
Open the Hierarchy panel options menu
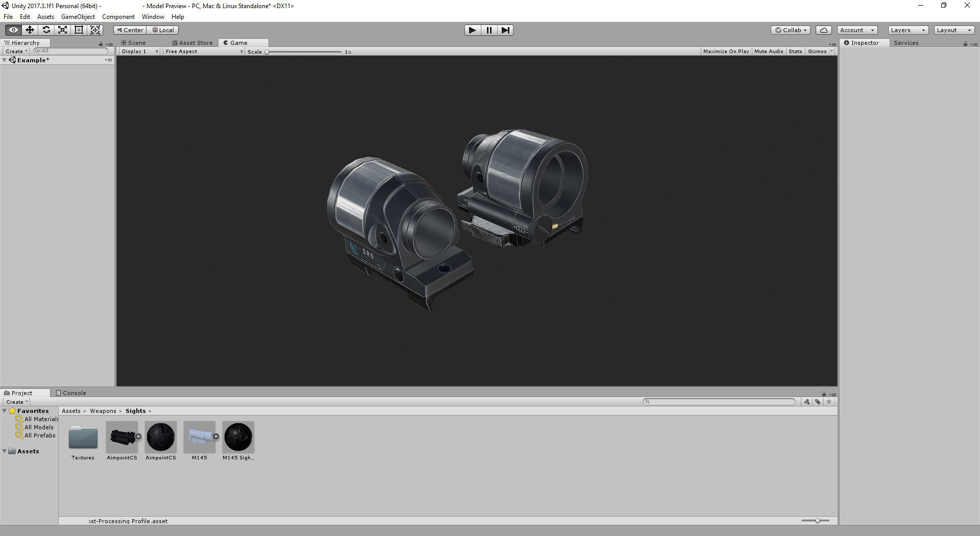pos(109,44)
